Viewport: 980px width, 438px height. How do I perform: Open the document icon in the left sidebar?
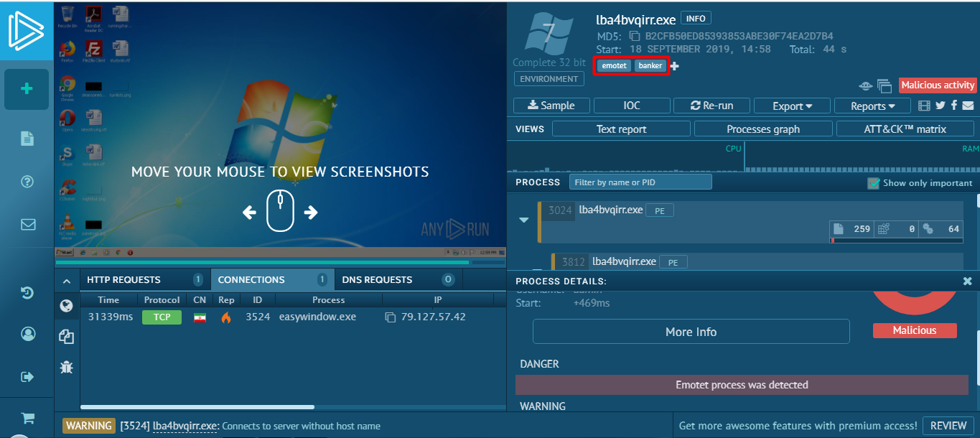[x=27, y=139]
